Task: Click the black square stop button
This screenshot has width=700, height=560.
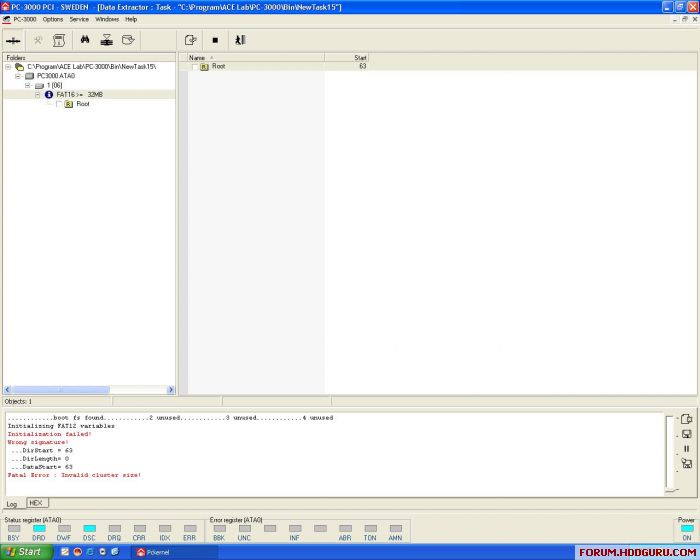Action: (215, 40)
